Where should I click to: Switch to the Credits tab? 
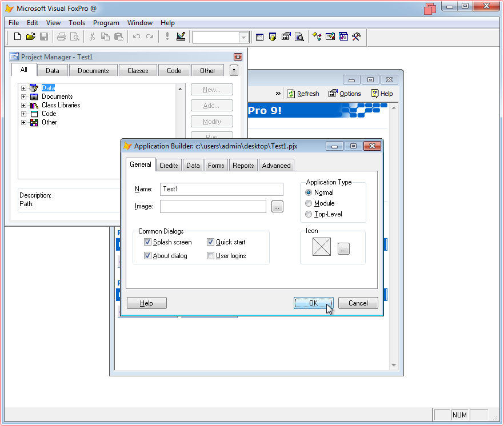[169, 166]
